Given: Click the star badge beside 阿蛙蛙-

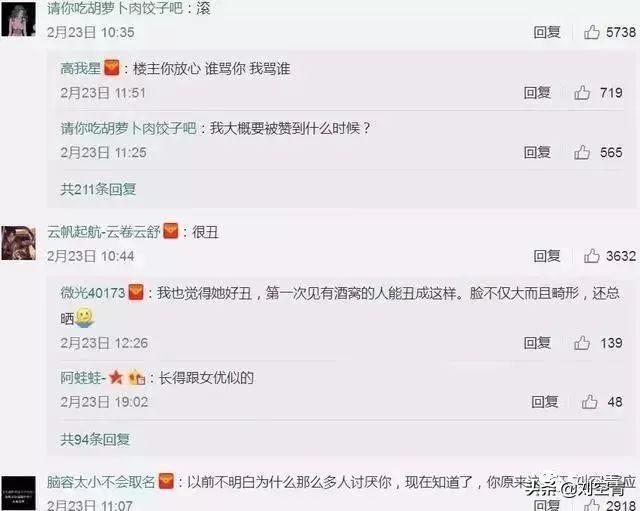Looking at the screenshot, I should point(116,378).
